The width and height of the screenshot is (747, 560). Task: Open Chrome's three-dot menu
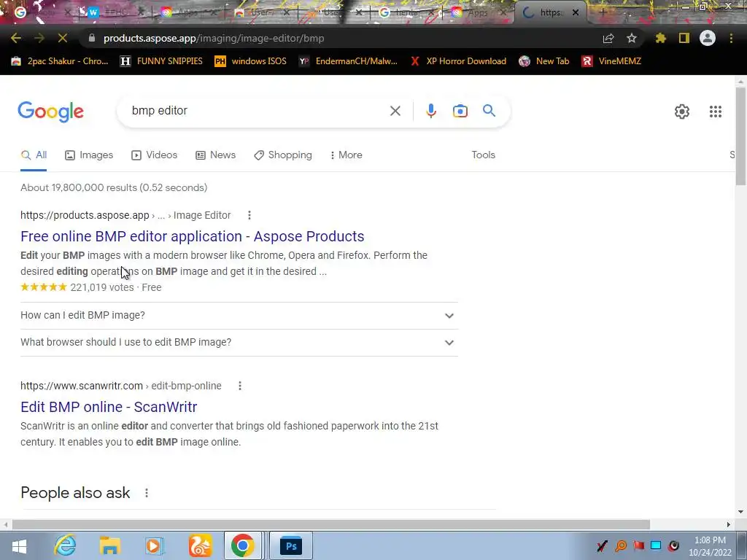tap(731, 38)
